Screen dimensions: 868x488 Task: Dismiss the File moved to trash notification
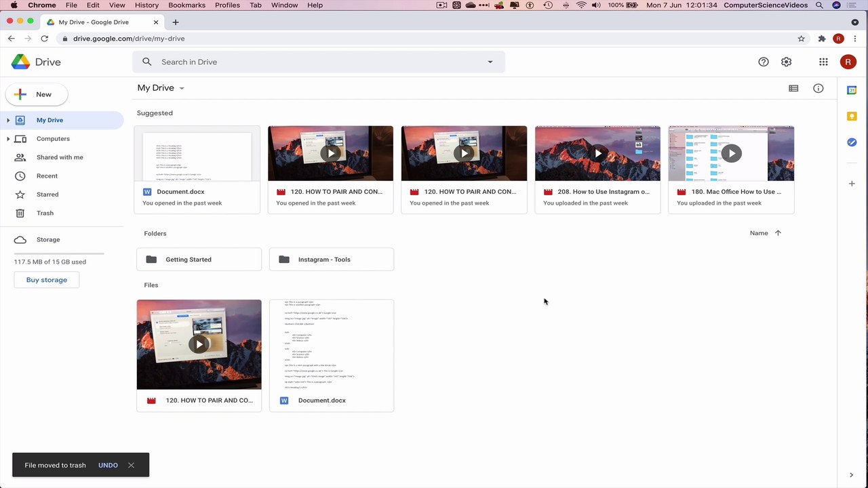tap(131, 465)
